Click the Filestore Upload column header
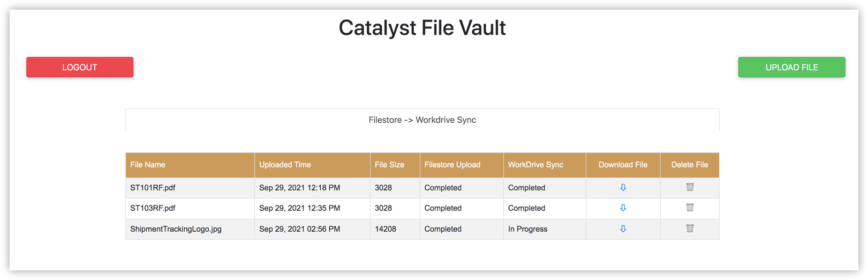Screen dimensions: 868x280 click(x=452, y=165)
